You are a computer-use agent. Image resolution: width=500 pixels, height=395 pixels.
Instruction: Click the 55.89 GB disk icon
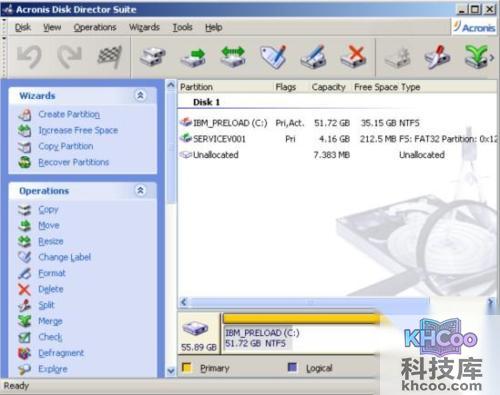[x=195, y=328]
